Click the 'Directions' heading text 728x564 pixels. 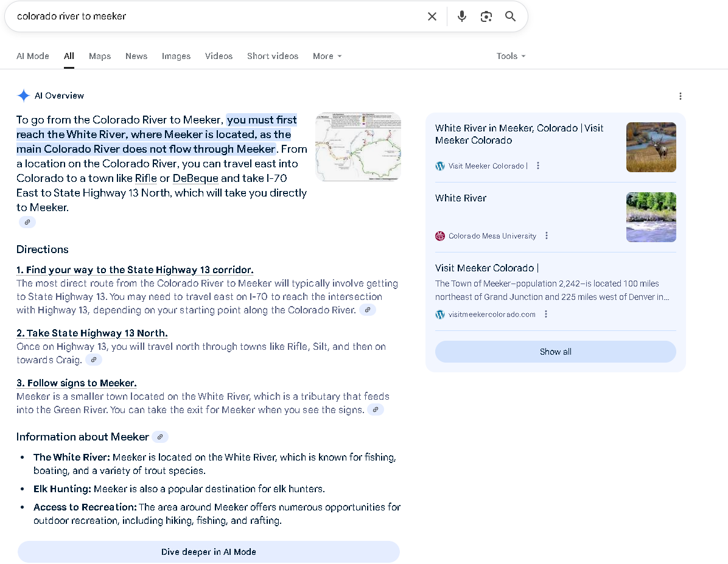coord(42,249)
